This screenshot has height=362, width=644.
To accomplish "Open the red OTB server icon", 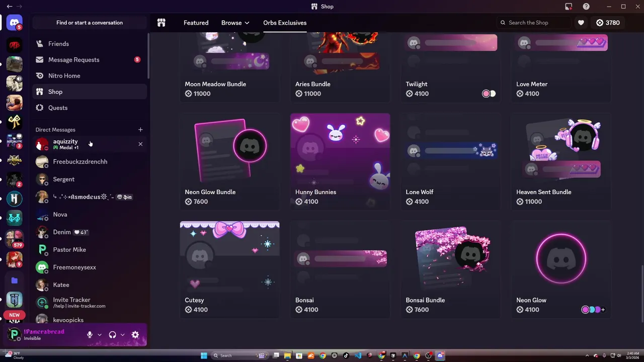I will click(15, 45).
